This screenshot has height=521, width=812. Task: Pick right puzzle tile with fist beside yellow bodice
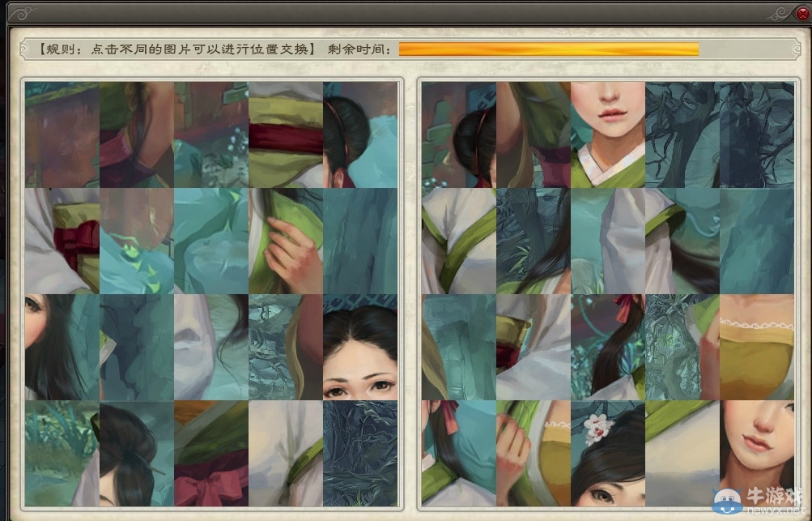tap(534, 454)
